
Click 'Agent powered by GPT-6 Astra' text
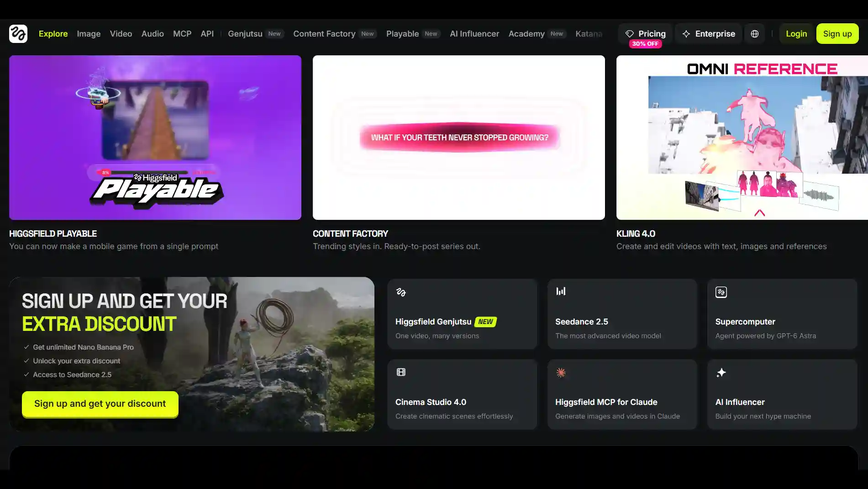pos(766,336)
